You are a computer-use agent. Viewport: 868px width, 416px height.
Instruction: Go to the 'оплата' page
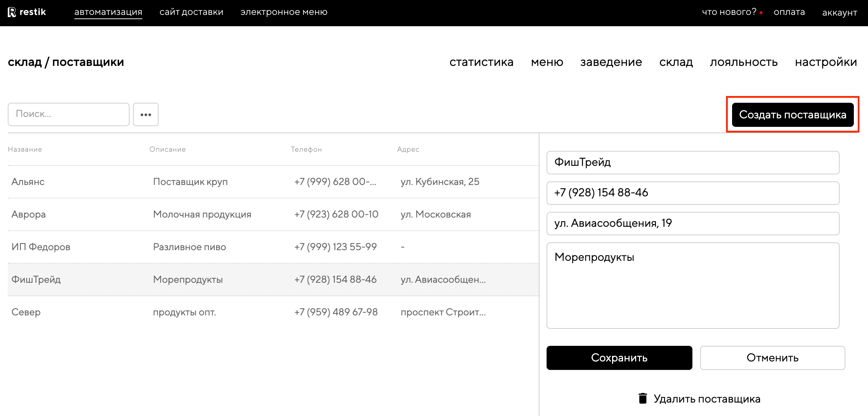pyautogui.click(x=789, y=12)
